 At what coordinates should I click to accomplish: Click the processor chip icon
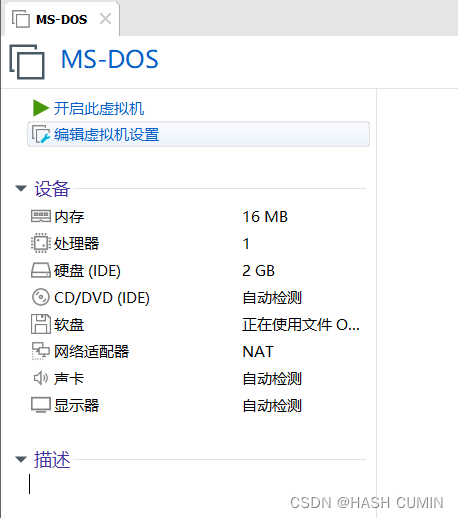(41, 243)
